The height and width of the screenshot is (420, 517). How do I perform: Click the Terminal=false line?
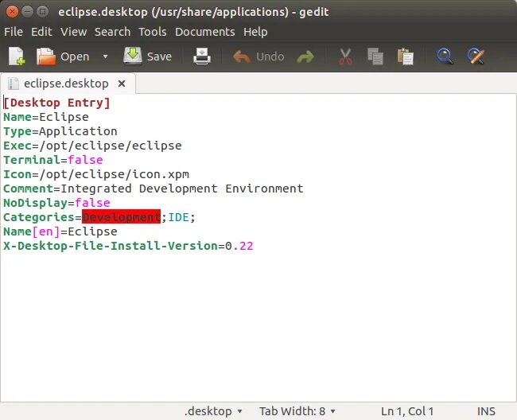point(53,160)
